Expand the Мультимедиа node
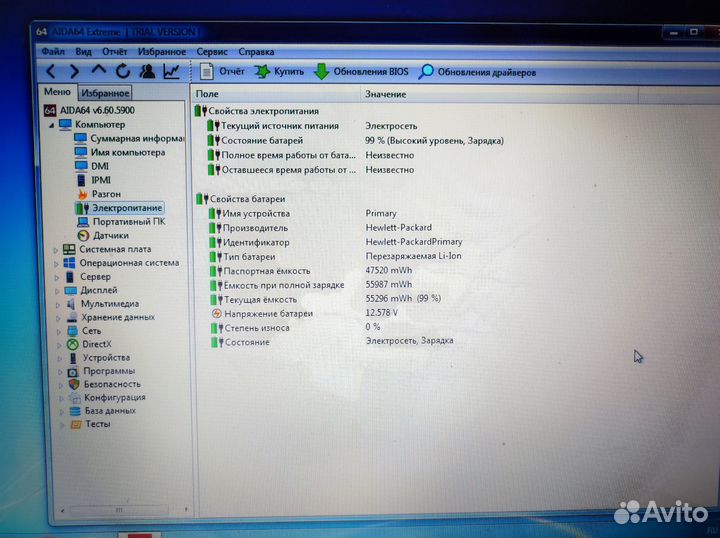The image size is (720, 538). (x=58, y=305)
